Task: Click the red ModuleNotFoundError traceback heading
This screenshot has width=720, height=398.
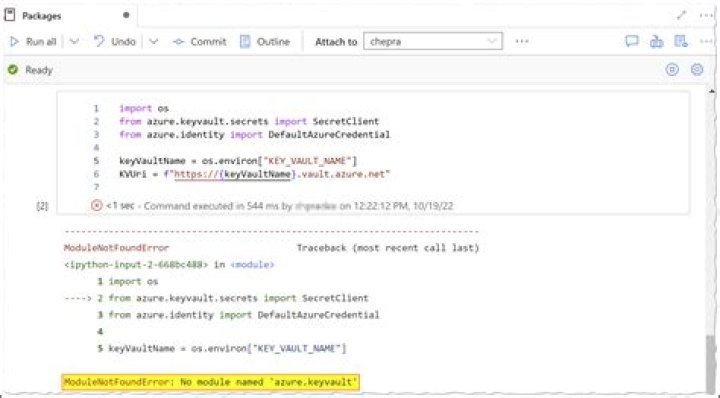Action: point(116,248)
